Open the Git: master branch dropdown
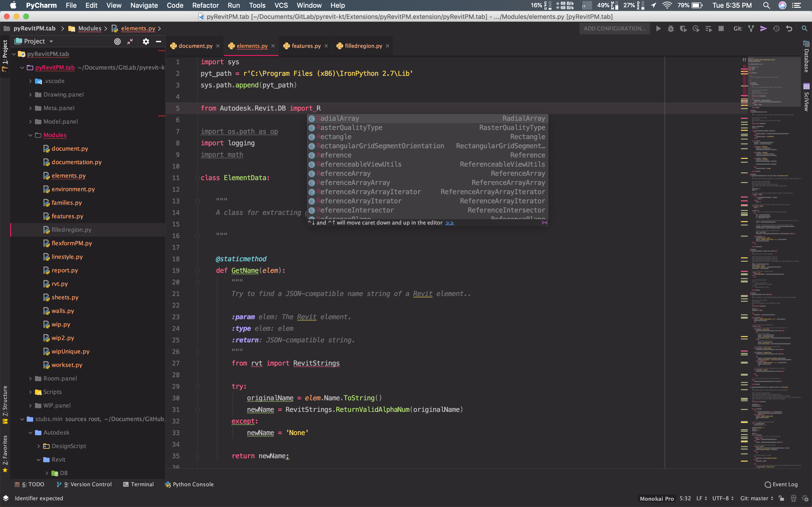812x507 pixels. 756,498
